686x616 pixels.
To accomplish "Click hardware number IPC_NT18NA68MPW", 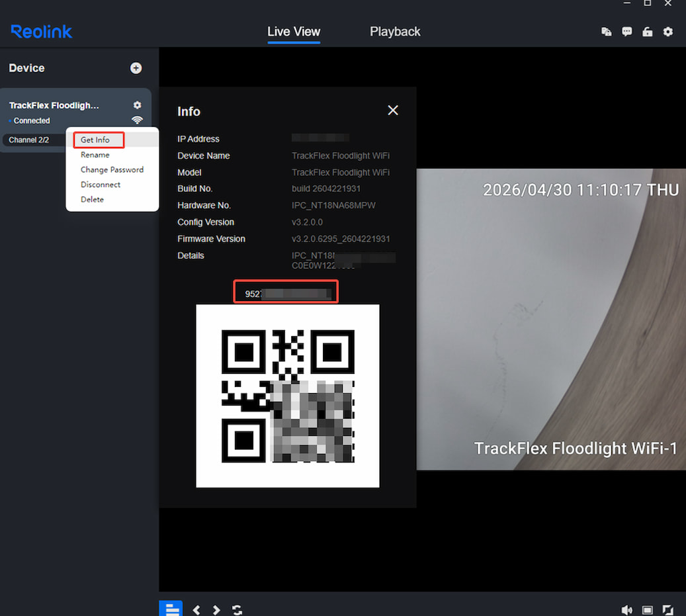I will pos(333,205).
